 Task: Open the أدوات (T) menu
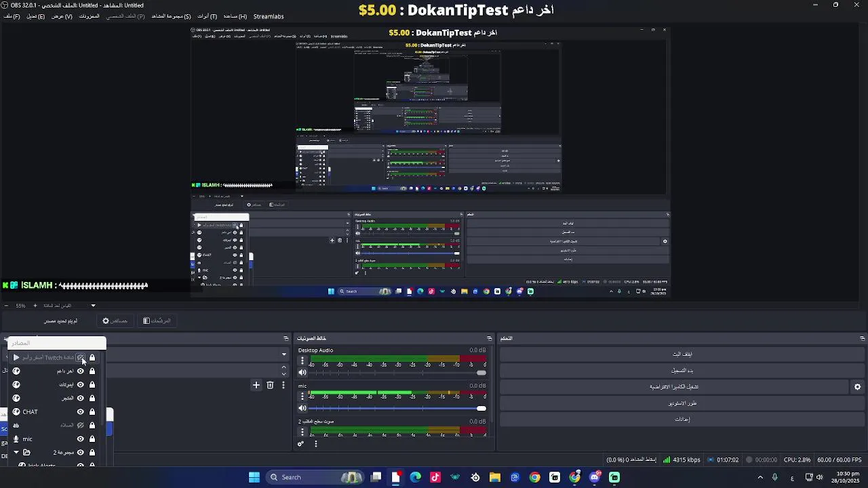(x=207, y=16)
